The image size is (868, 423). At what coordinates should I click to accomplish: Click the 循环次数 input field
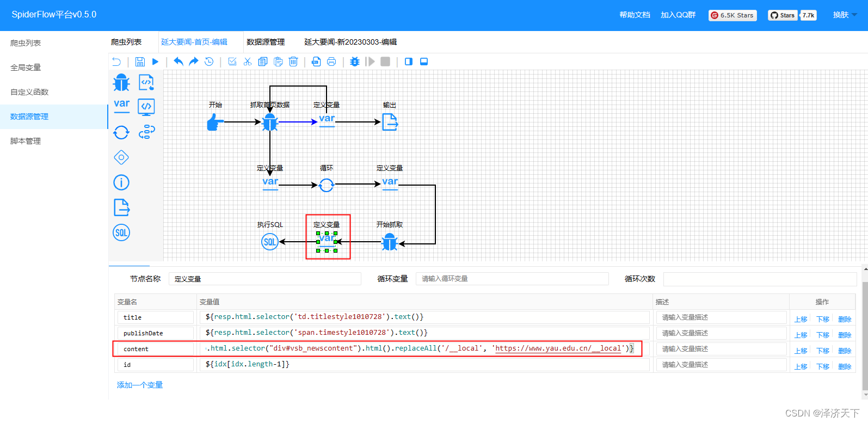[760, 279]
